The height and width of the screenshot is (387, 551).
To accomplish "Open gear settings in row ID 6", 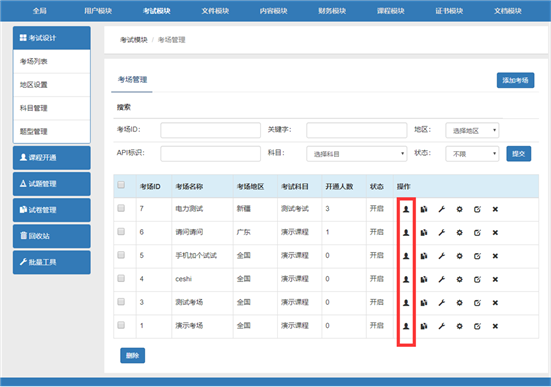I will click(459, 232).
